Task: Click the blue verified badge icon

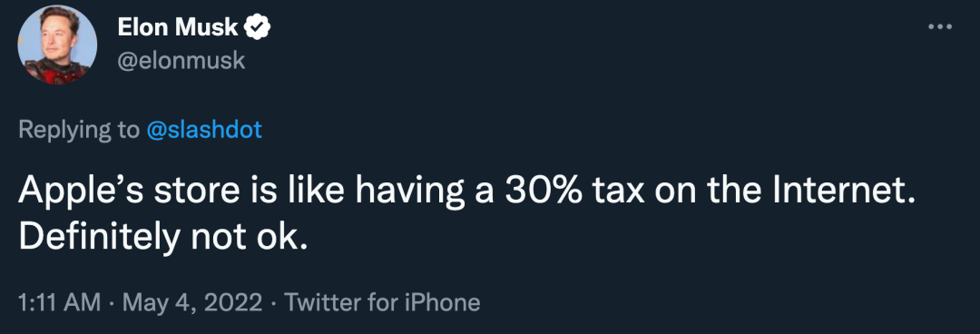Action: (256, 28)
